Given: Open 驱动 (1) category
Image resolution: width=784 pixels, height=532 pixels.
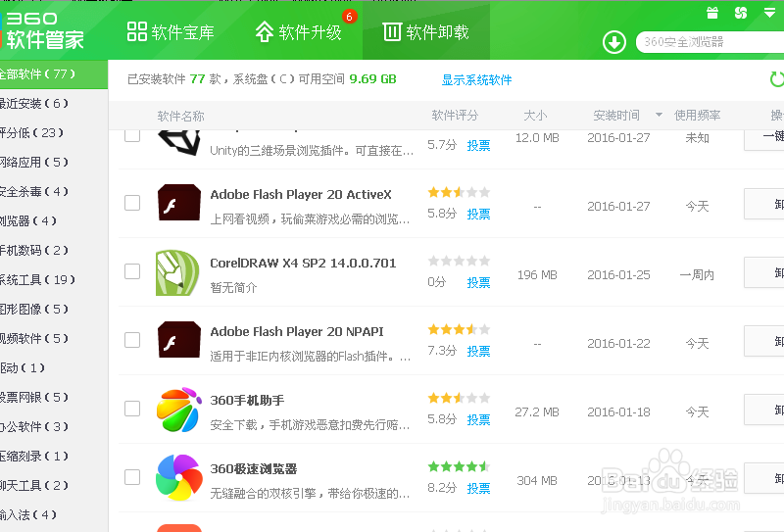Looking at the screenshot, I should 54,368.
